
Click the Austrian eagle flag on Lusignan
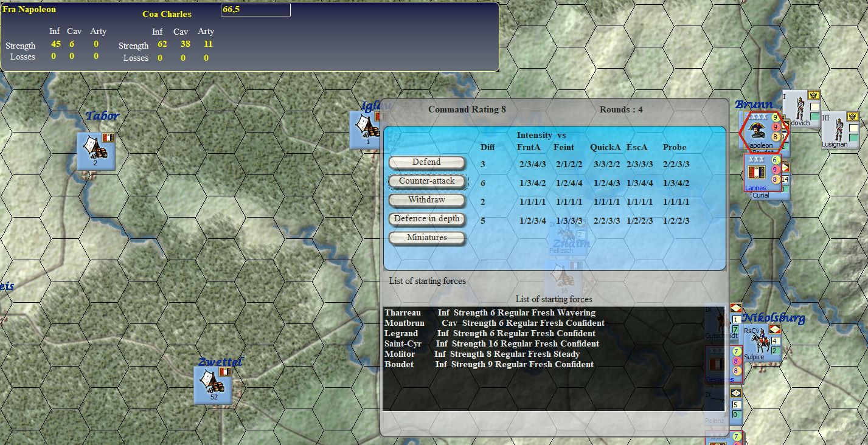(x=852, y=117)
